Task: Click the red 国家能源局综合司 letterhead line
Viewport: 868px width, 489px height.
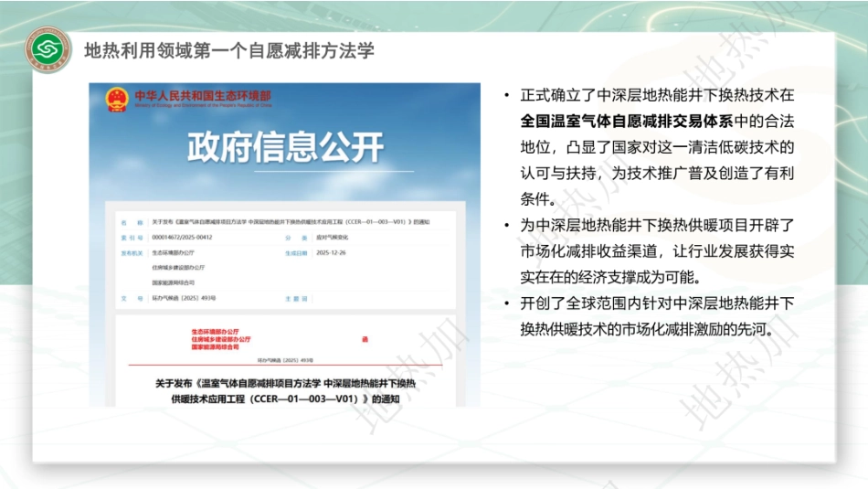Action: (x=216, y=347)
